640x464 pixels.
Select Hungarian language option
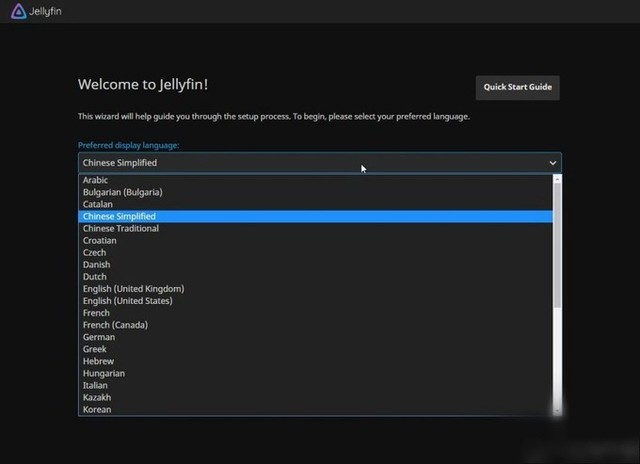click(315, 373)
